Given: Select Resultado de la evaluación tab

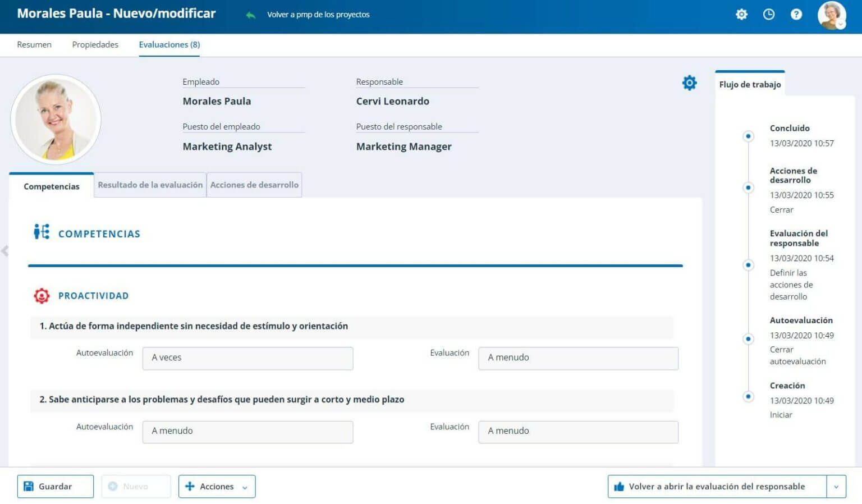Looking at the screenshot, I should (150, 185).
